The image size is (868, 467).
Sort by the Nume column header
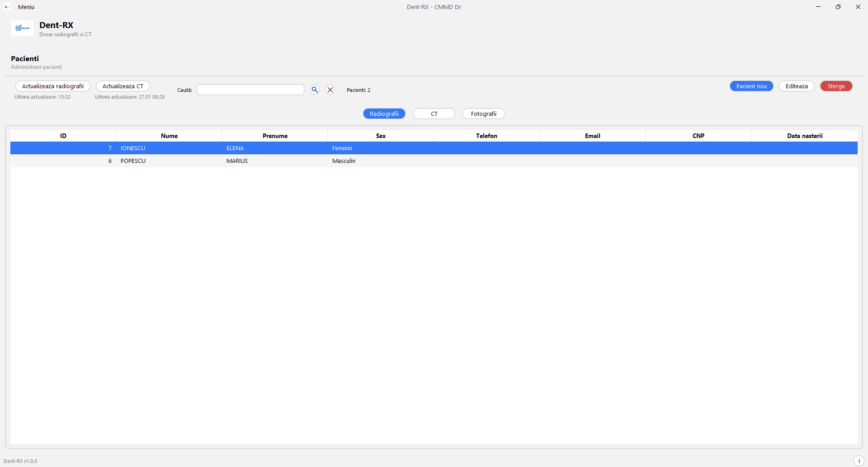[x=169, y=136]
